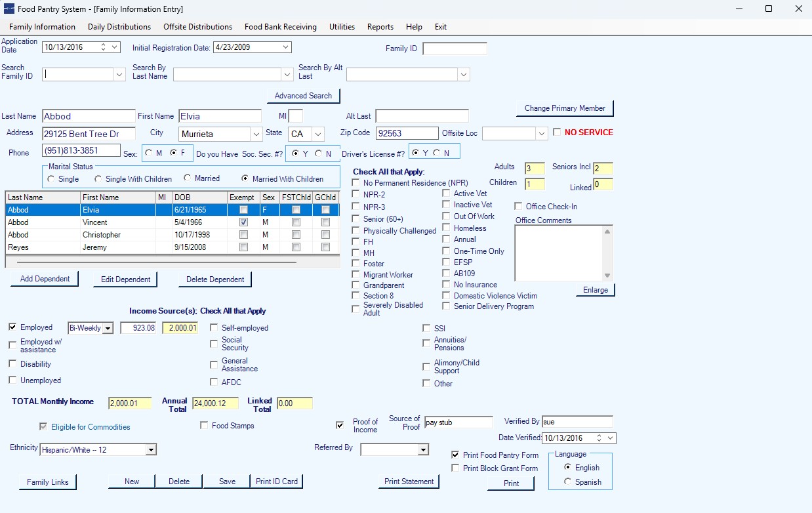Click the Zip Code field
Screen dimensions: 812x513
coord(407,133)
